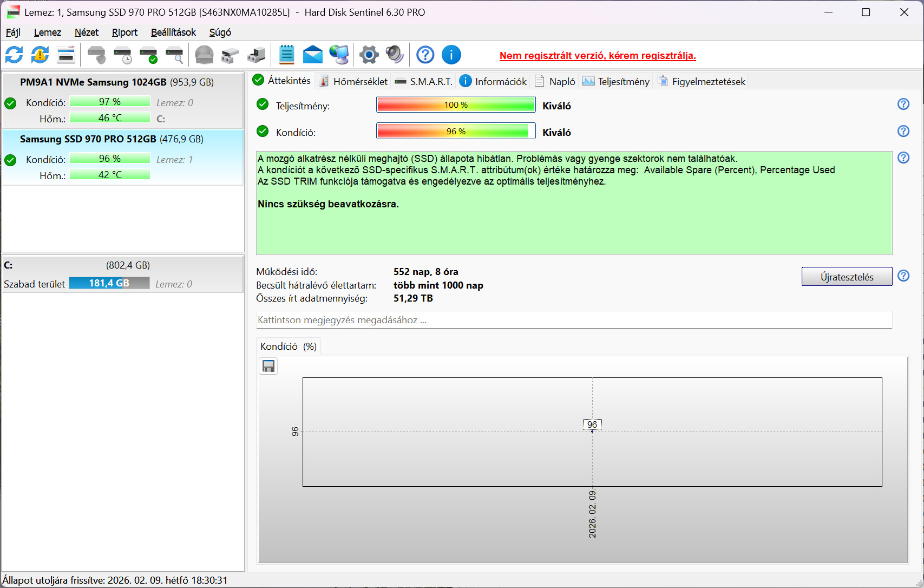Click the help icon beside the 96 % Kondíció bar
Screen dimensions: 924x588
[903, 131]
